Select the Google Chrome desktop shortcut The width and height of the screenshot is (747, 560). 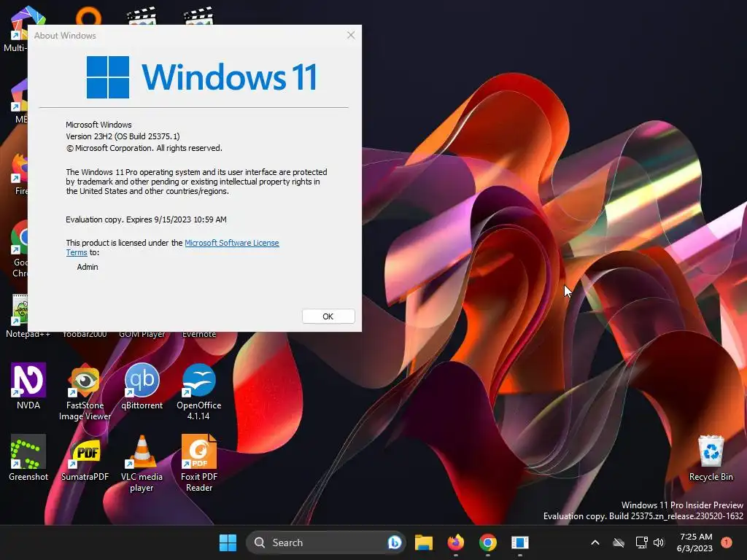(19, 249)
